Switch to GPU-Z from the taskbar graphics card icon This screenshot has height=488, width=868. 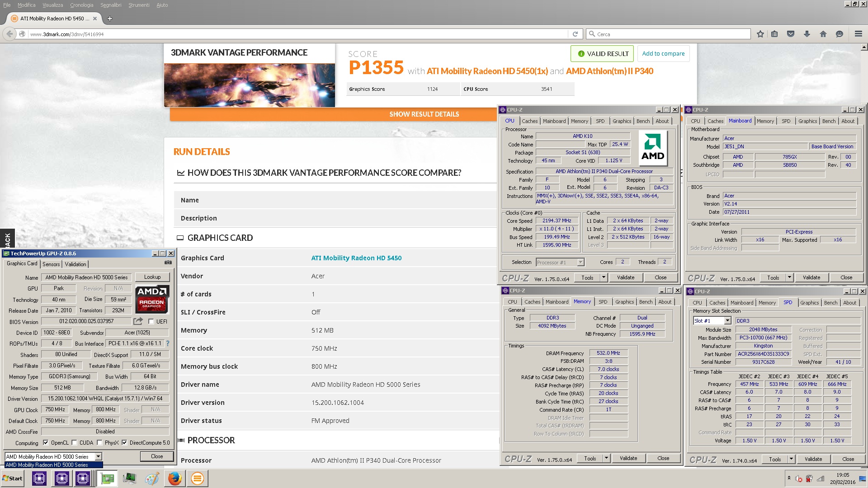click(108, 479)
